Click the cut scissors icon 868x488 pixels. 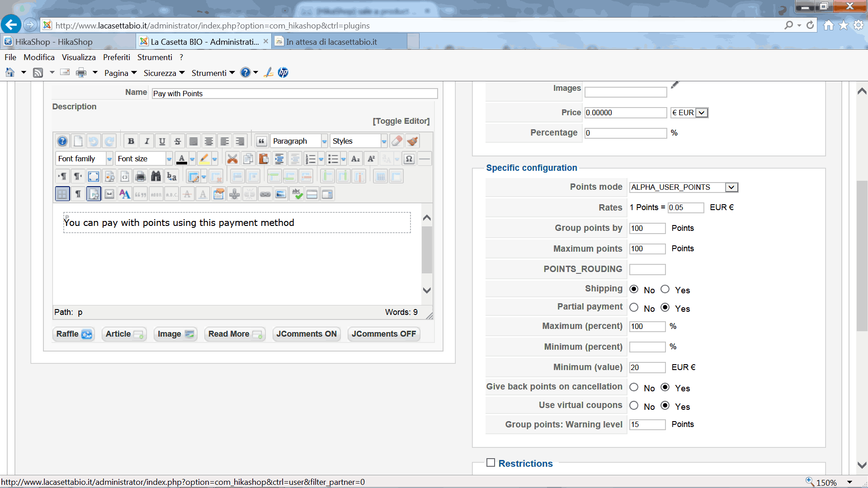[x=232, y=159]
